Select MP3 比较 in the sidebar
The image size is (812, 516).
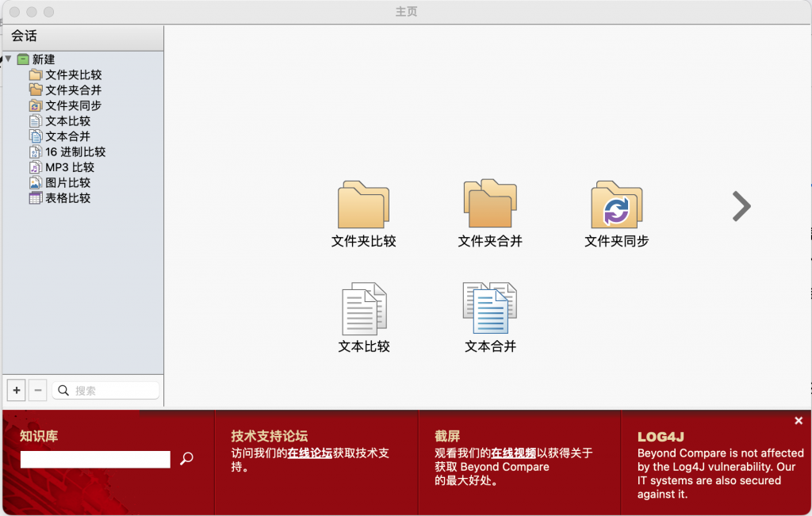pyautogui.click(x=59, y=167)
